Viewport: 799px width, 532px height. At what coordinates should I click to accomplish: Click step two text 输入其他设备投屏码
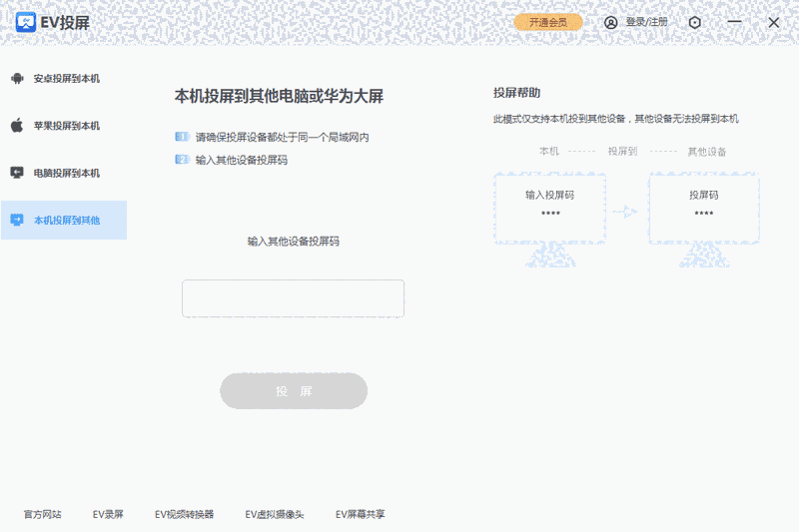[x=242, y=160]
